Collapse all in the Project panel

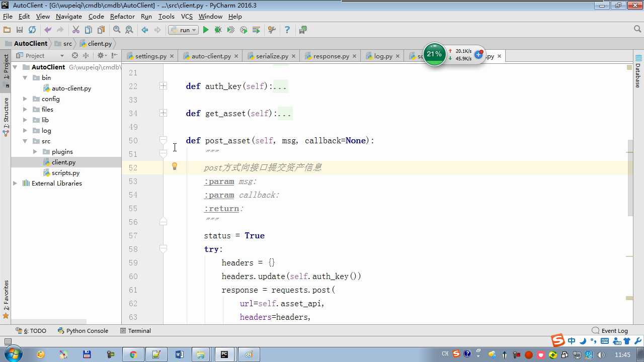click(86, 56)
